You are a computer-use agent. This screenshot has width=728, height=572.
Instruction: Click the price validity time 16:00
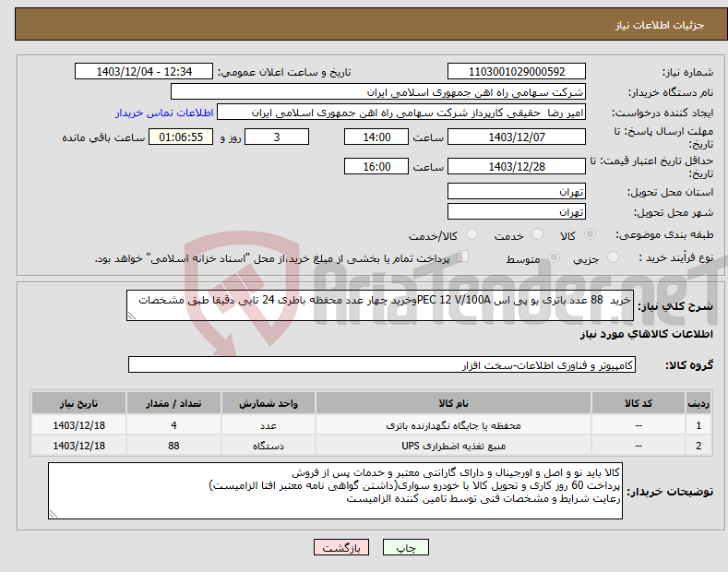point(376,166)
